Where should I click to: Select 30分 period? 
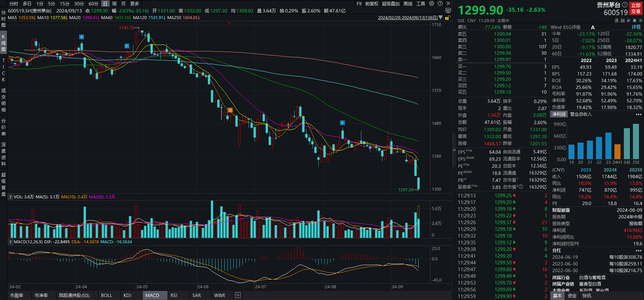pyautogui.click(x=79, y=4)
